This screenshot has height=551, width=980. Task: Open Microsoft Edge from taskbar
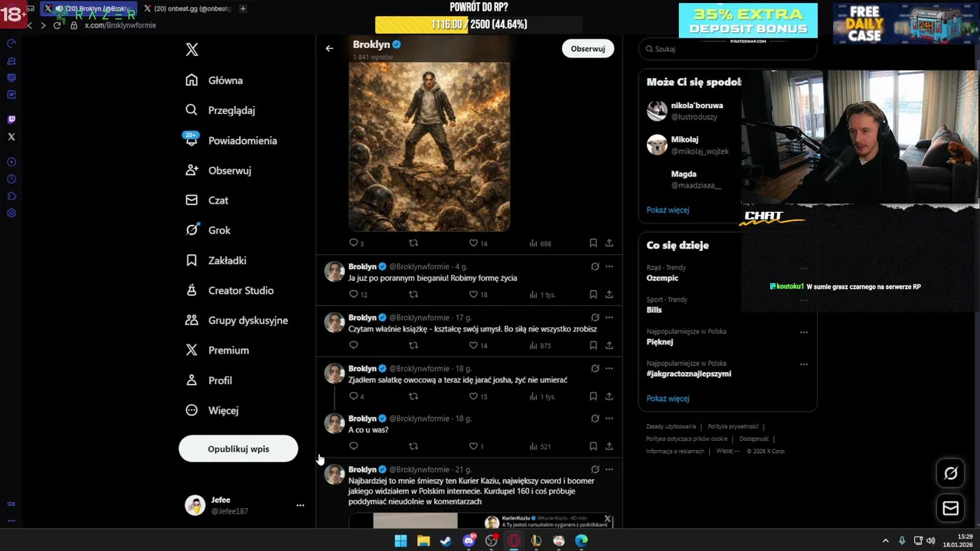582,541
